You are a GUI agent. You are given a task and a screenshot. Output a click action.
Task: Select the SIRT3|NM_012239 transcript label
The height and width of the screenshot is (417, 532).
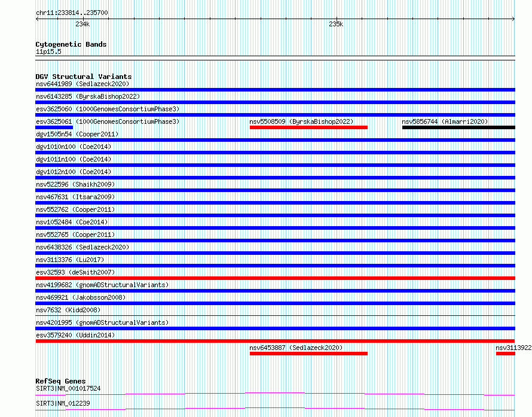(x=63, y=403)
